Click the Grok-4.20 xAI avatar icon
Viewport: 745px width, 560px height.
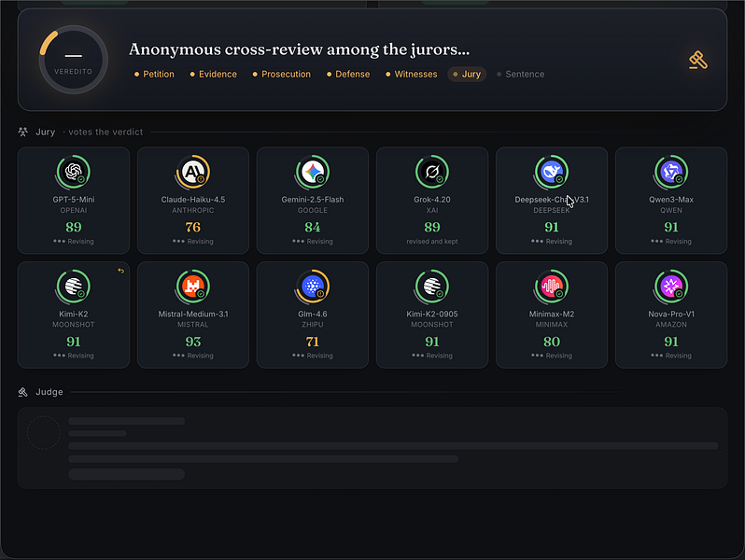pos(432,172)
